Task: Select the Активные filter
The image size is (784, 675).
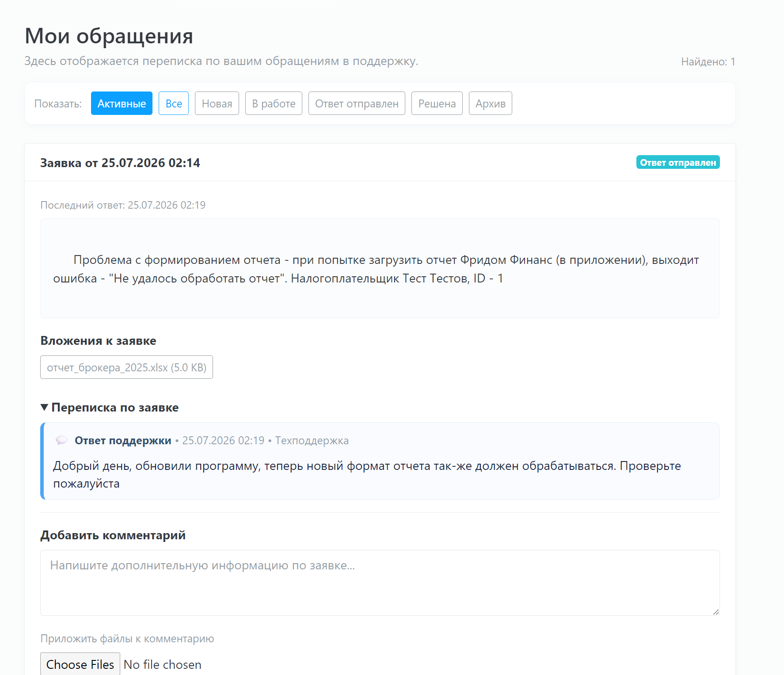Action: [x=122, y=103]
